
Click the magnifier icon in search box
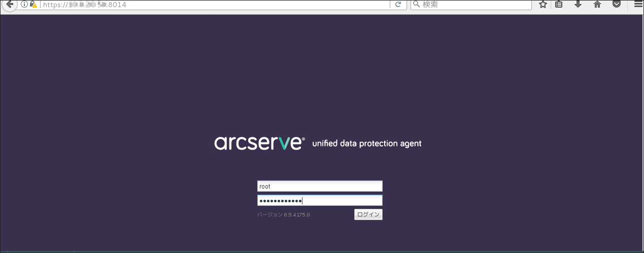coord(417,5)
